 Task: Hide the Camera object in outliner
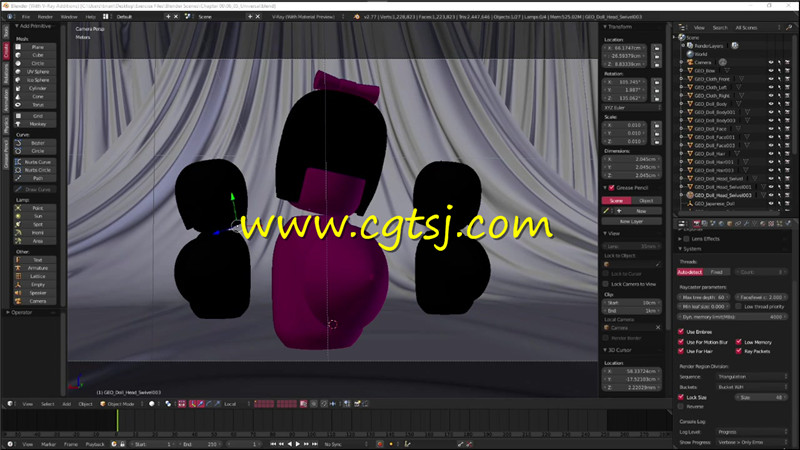pyautogui.click(x=771, y=62)
